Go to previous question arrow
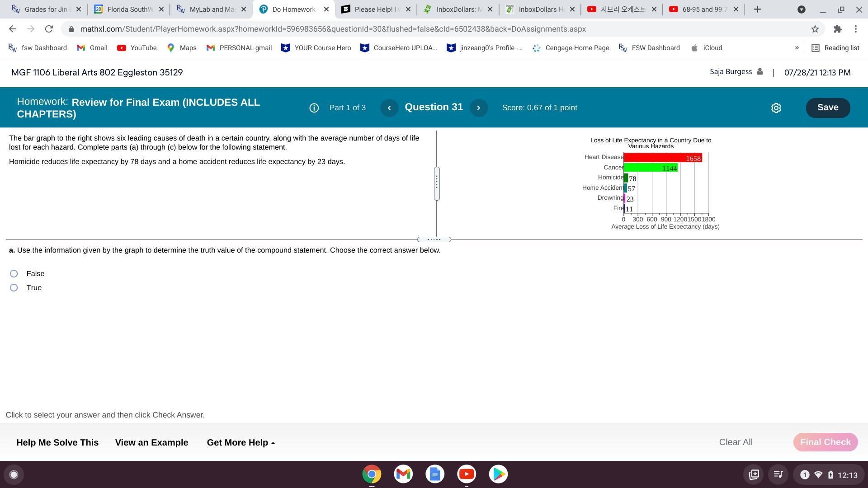The image size is (868, 488). tap(389, 108)
